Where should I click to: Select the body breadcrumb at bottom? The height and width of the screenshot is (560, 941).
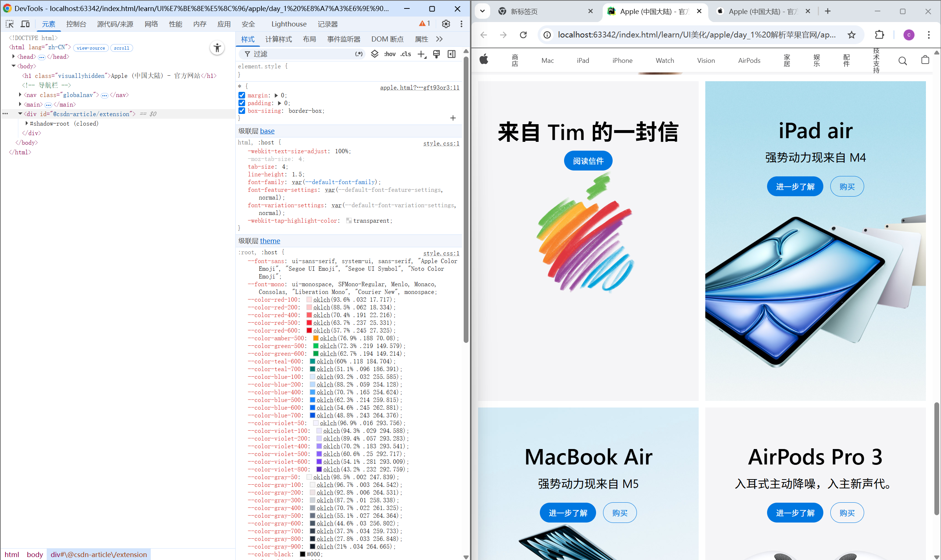click(35, 554)
